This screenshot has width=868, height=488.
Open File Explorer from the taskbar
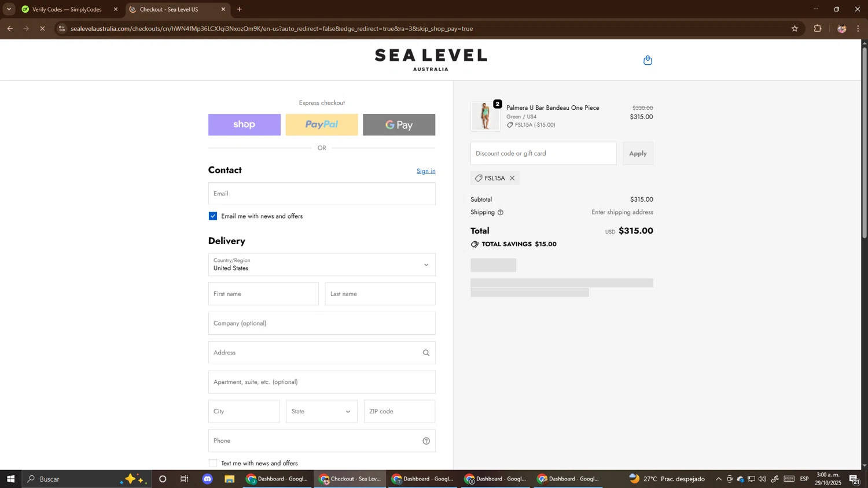tap(230, 479)
